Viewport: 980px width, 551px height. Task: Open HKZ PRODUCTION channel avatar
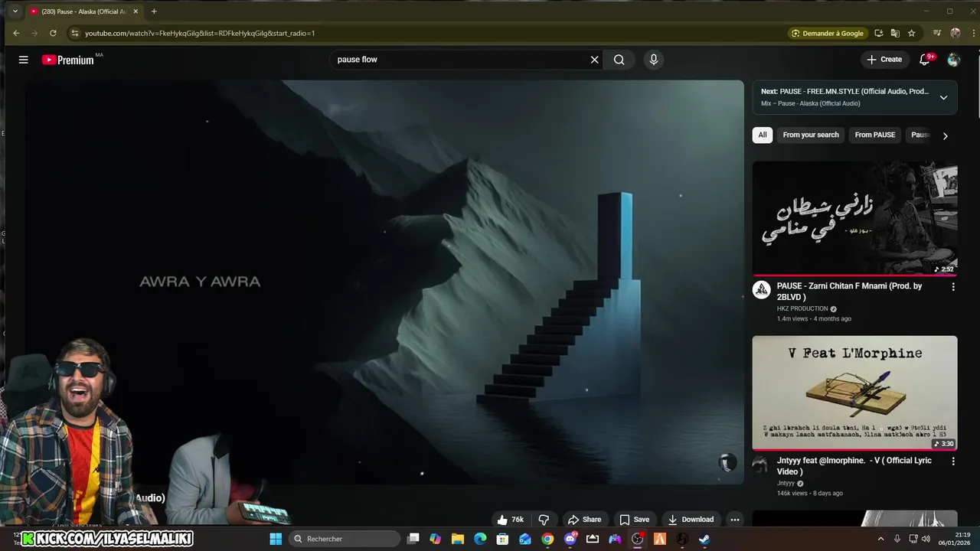[x=761, y=290]
